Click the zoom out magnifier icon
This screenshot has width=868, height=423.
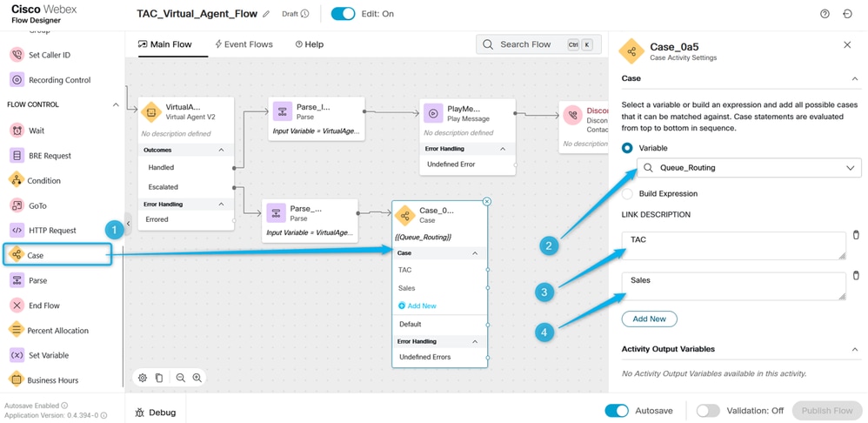coord(180,378)
